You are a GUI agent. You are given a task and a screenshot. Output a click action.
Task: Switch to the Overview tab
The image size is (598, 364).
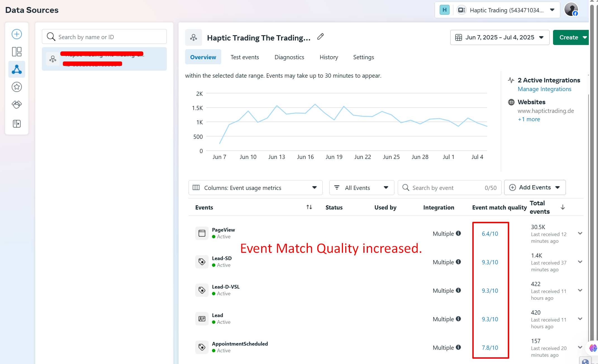pyautogui.click(x=203, y=57)
